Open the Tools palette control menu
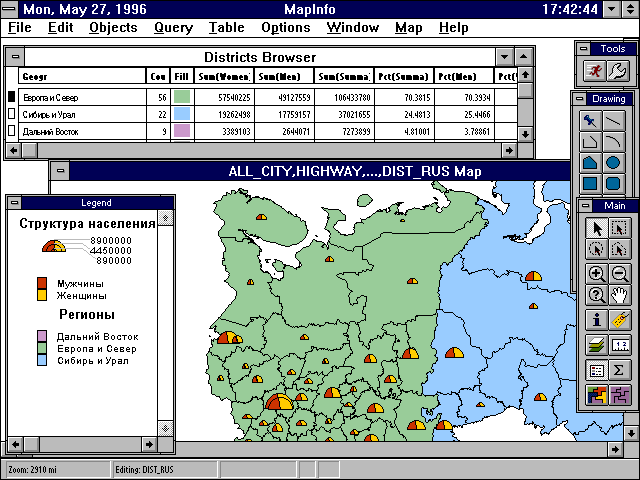The height and width of the screenshot is (480, 640). (581, 48)
